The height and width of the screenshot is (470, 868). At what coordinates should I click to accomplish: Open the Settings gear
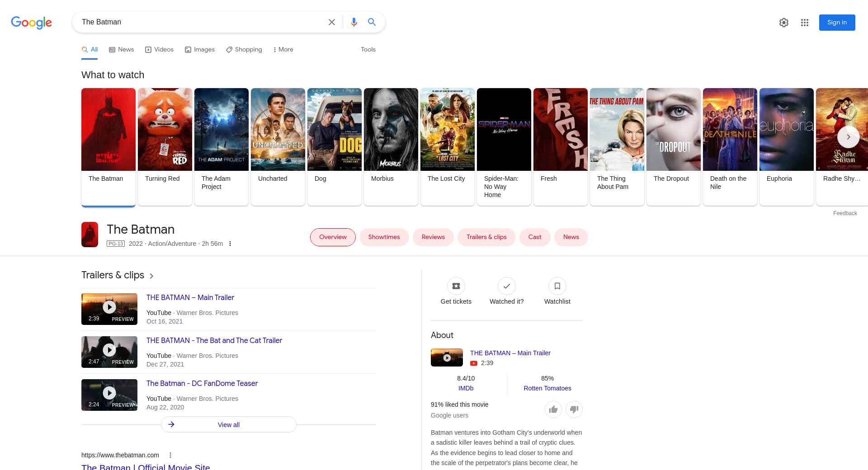pyautogui.click(x=783, y=23)
